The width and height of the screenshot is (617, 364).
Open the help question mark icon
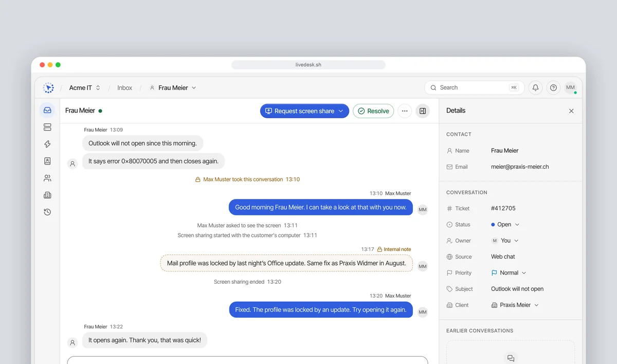point(553,88)
